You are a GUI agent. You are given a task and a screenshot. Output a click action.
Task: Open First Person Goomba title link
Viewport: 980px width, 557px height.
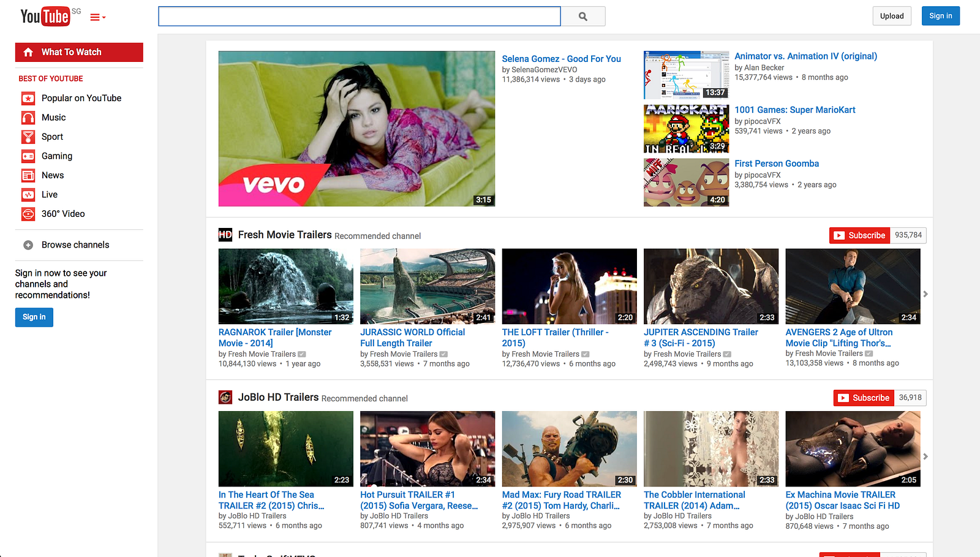(x=777, y=164)
